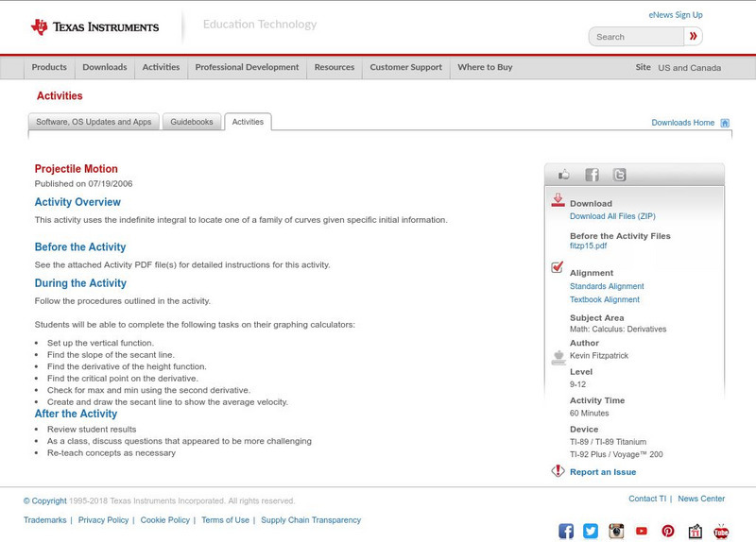Open the footer Twitter icon

(x=591, y=531)
